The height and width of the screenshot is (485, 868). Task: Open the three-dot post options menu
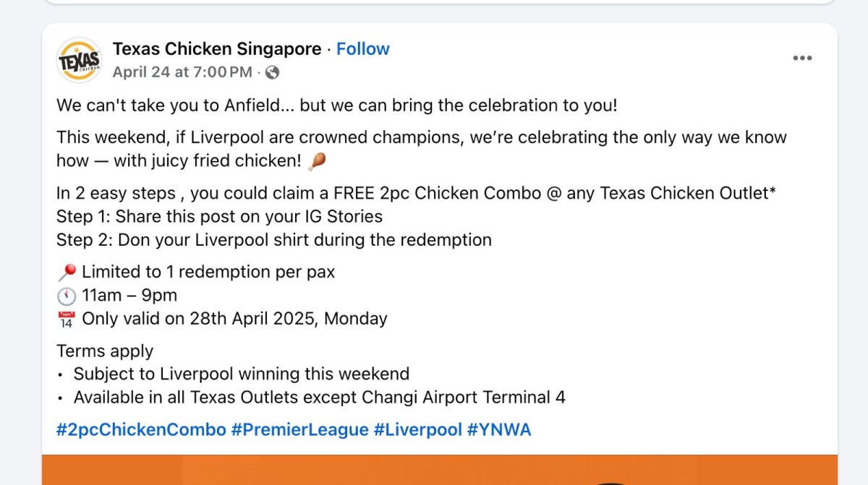coord(802,59)
